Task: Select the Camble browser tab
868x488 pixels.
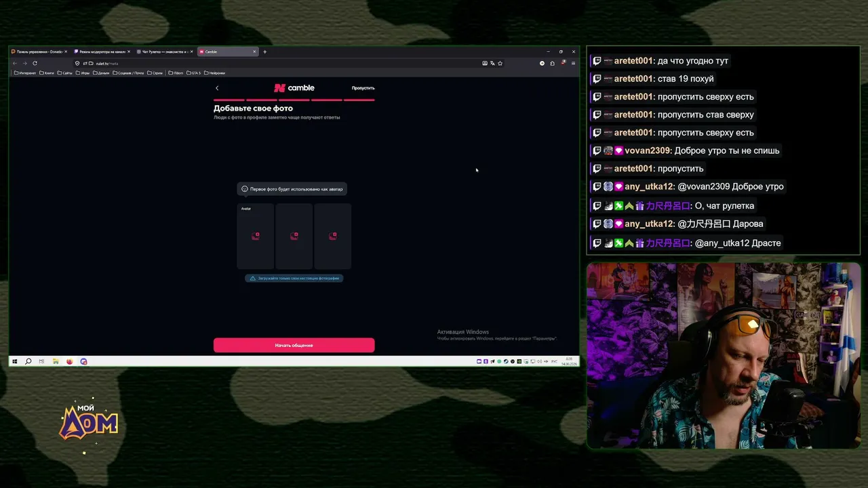Action: (x=226, y=52)
